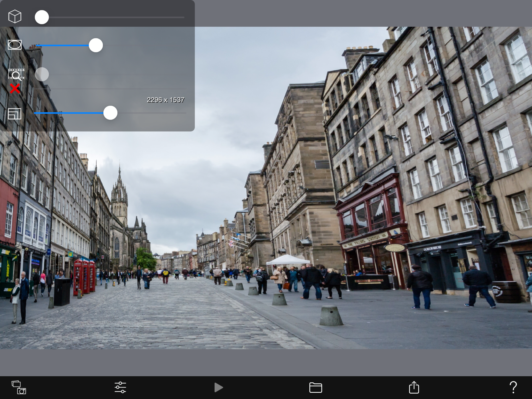Viewport: 532px width, 399px height.
Task: Click the red X under the zoom icon
Action: tap(15, 89)
